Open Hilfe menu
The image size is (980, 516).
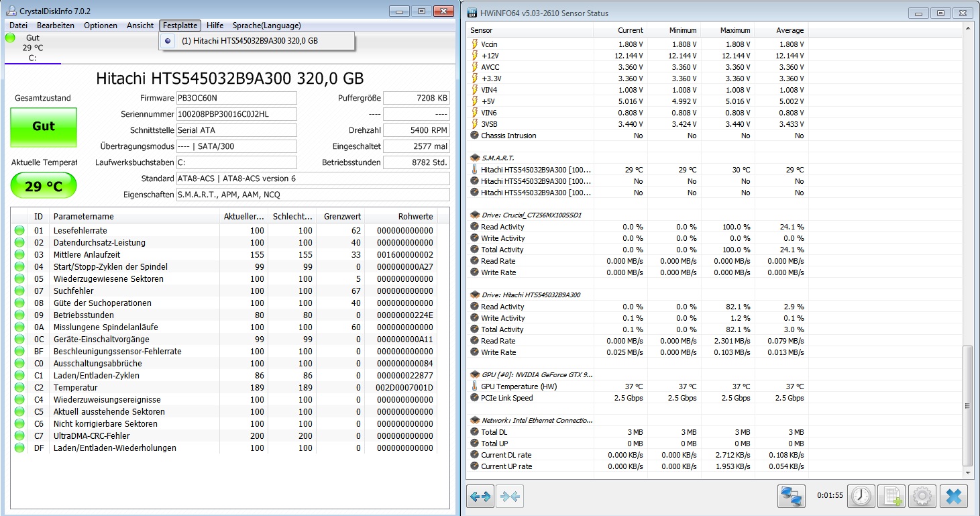point(215,25)
